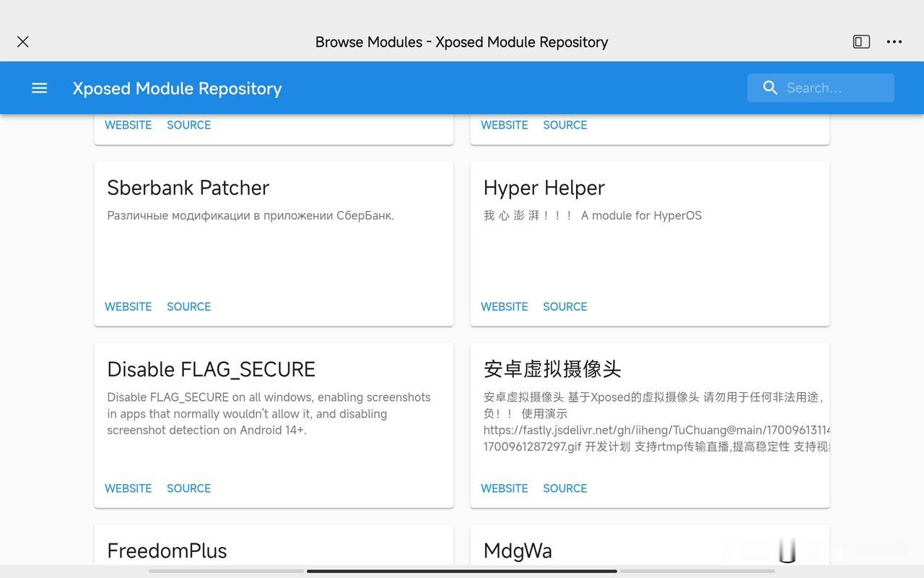The height and width of the screenshot is (578, 924).
Task: View Disable FLAG_SECURE SOURCE link
Action: (189, 488)
